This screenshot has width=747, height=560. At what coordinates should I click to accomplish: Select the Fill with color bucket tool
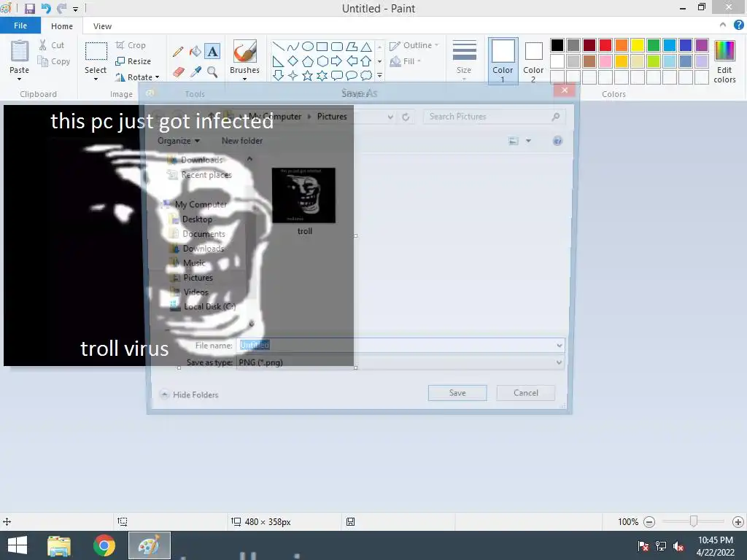[x=196, y=52]
